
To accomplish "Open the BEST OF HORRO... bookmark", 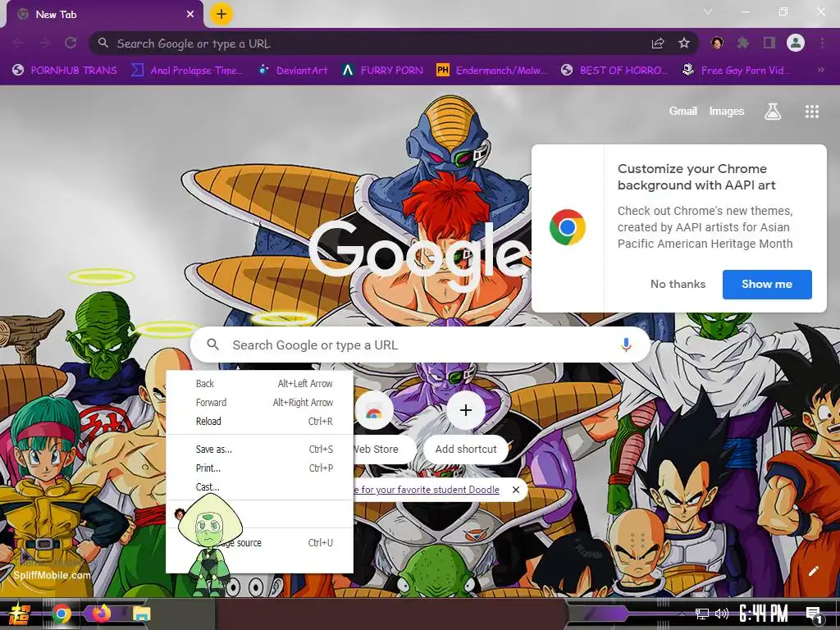I will point(615,71).
